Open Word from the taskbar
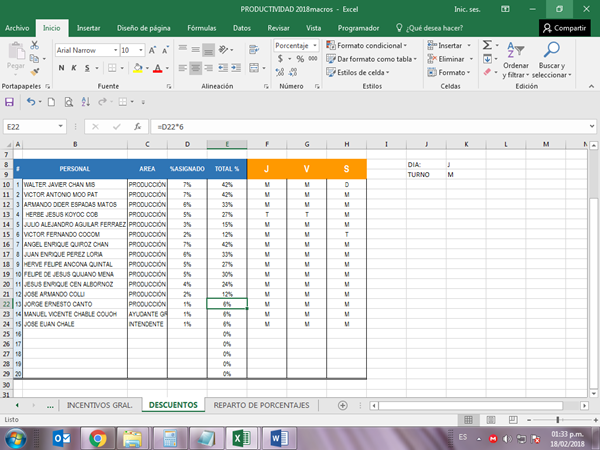The width and height of the screenshot is (600, 450). 279,437
